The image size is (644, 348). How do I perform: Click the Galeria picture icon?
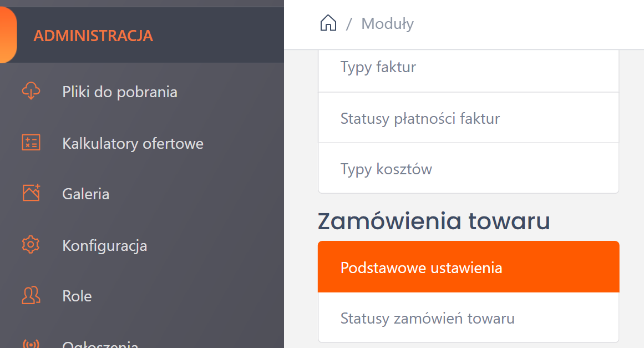[31, 193]
